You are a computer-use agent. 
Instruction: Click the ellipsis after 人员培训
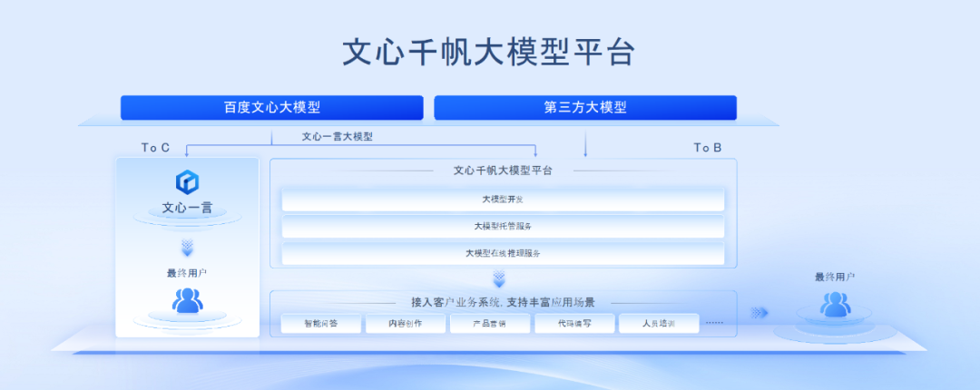tap(714, 323)
